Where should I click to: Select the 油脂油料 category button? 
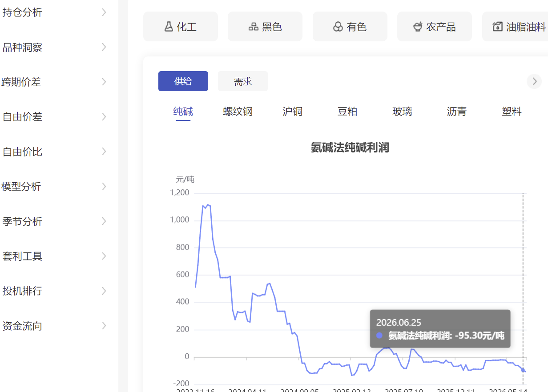[x=515, y=27]
